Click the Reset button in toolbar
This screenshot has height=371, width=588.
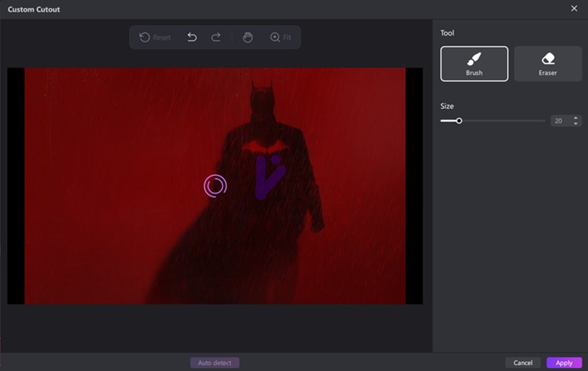click(155, 38)
